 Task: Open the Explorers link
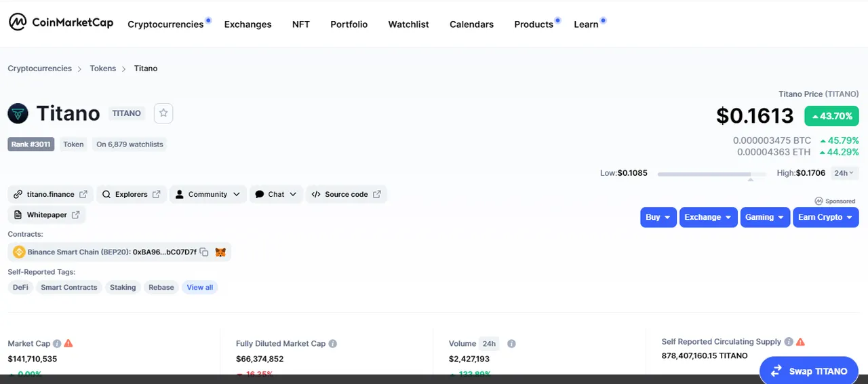click(132, 194)
